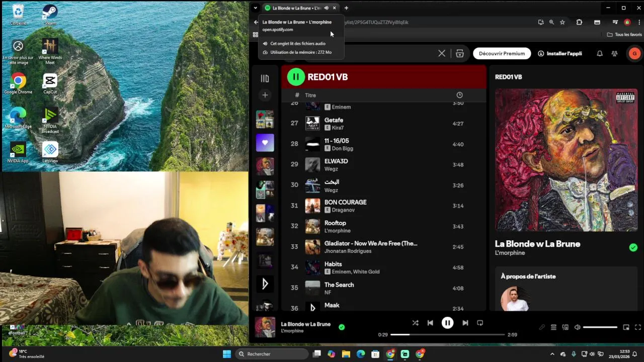Image resolution: width=644 pixels, height=362 pixels.
Task: Pause playback in the bottom player bar
Action: tap(447, 323)
